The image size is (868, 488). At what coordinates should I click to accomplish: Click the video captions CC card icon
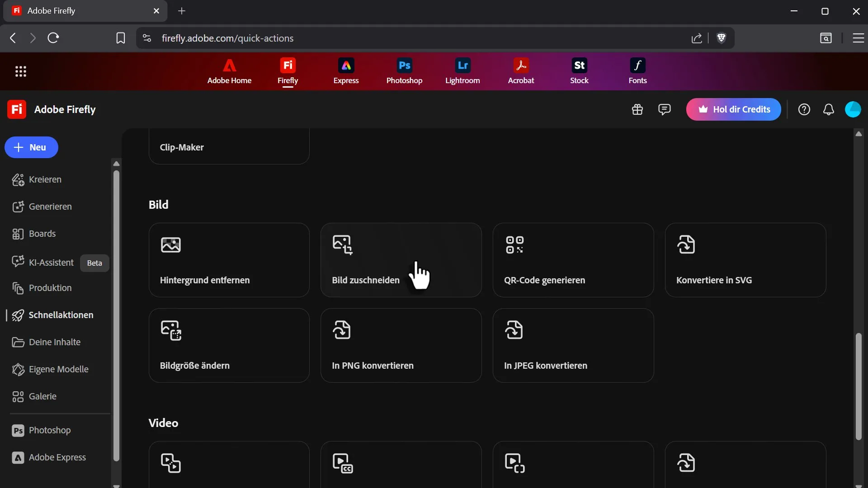coord(343,463)
